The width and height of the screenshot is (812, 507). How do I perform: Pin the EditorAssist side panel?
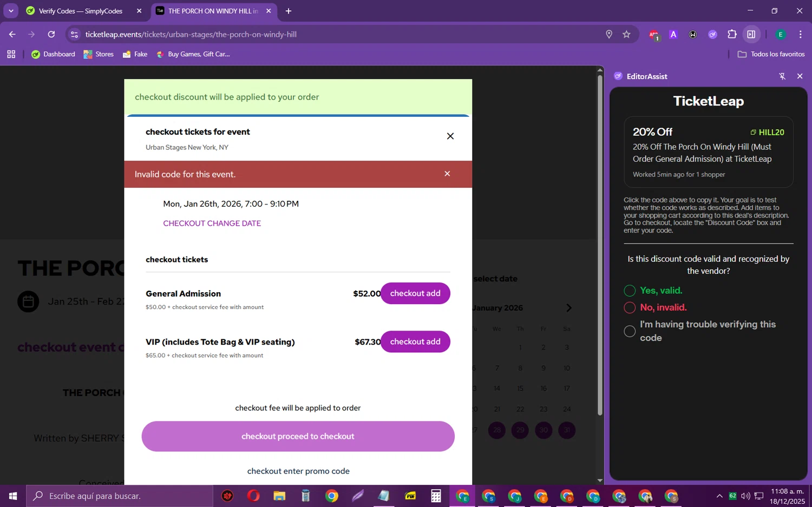click(x=782, y=76)
